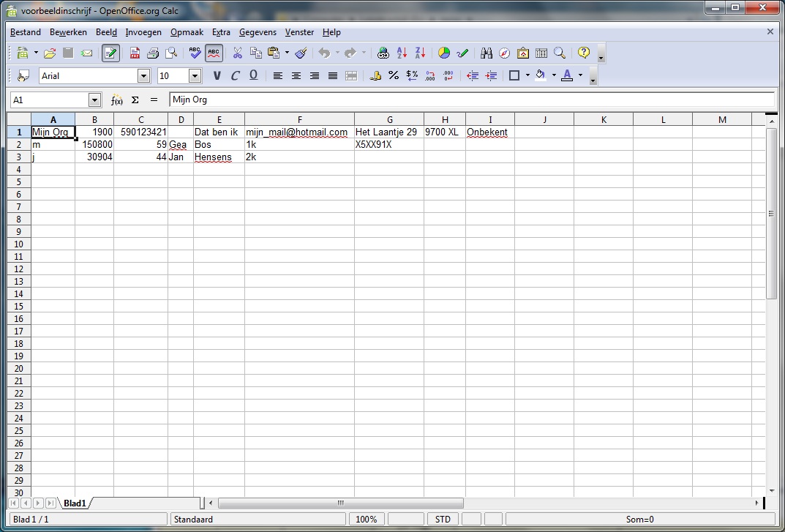The width and height of the screenshot is (785, 532).
Task: Click the column F header
Action: [x=299, y=120]
